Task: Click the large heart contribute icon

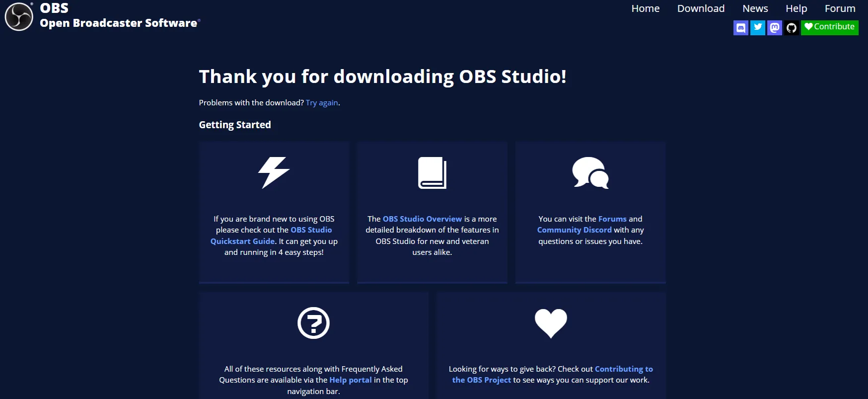Action: 551,323
